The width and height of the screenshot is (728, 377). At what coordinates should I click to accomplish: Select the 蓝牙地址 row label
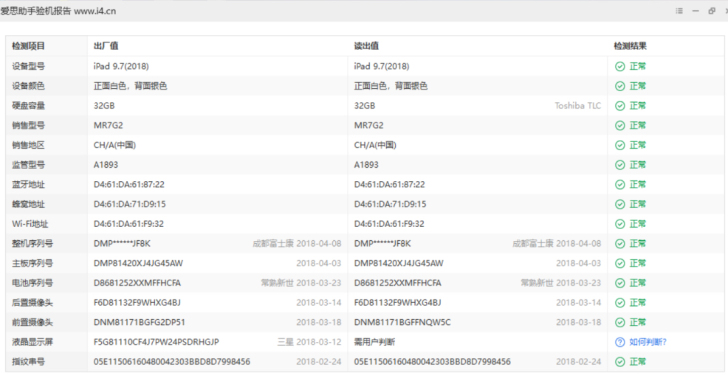coord(28,185)
